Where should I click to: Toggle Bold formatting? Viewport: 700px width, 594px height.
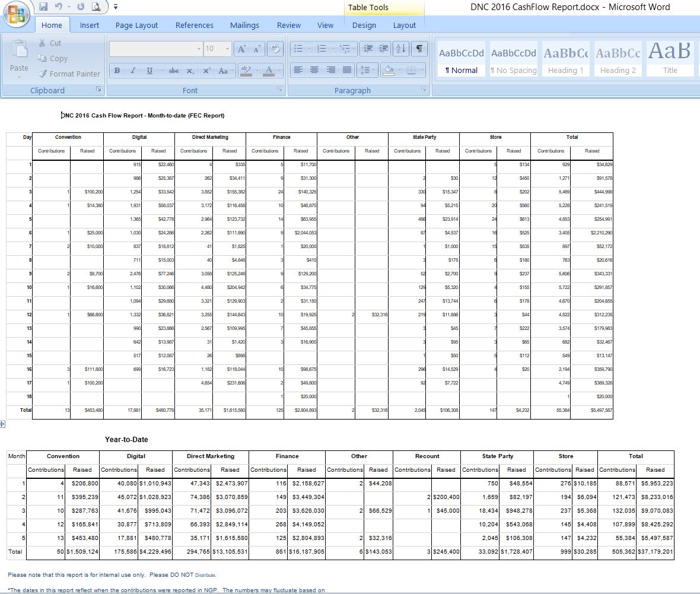pyautogui.click(x=117, y=71)
